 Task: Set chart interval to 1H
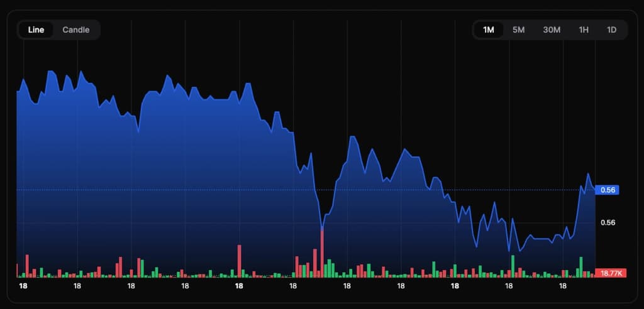pos(584,30)
